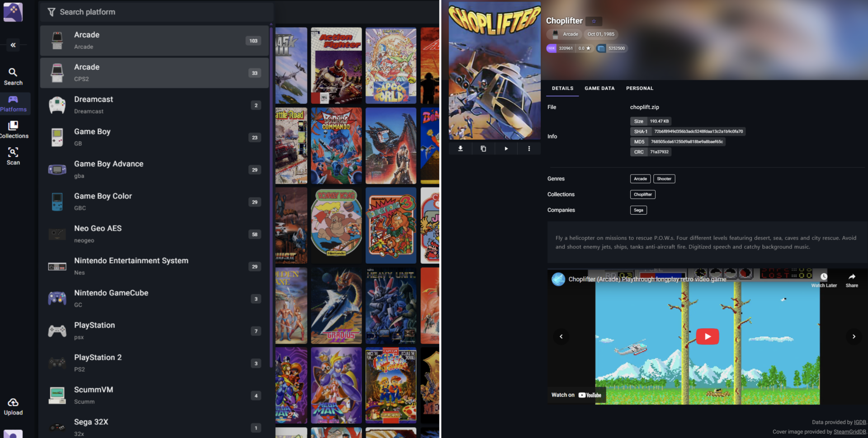868x438 pixels.
Task: Click the Sega company chip
Action: (638, 210)
